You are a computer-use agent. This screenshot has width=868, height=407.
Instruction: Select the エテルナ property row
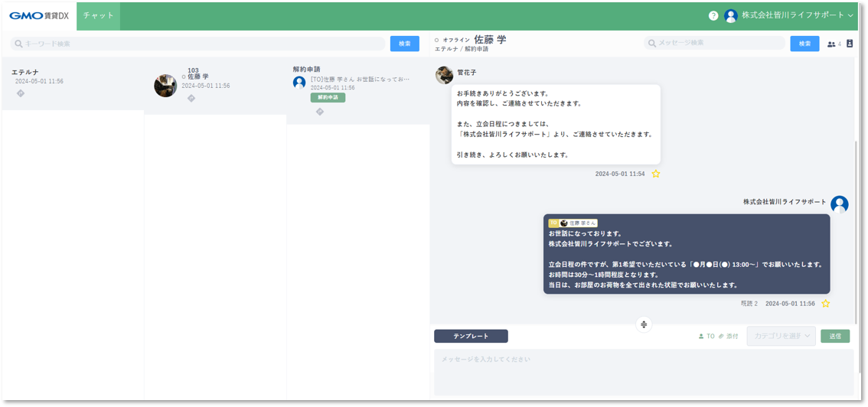[73, 83]
